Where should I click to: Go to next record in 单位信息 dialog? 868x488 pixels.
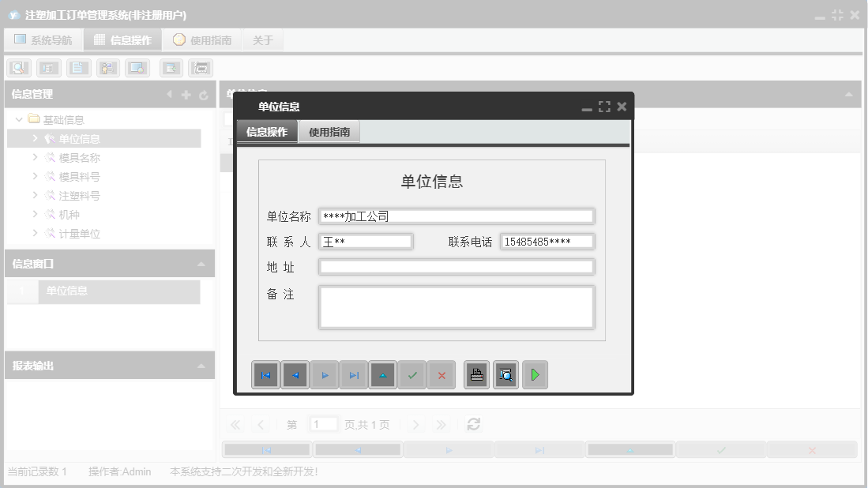pyautogui.click(x=325, y=375)
